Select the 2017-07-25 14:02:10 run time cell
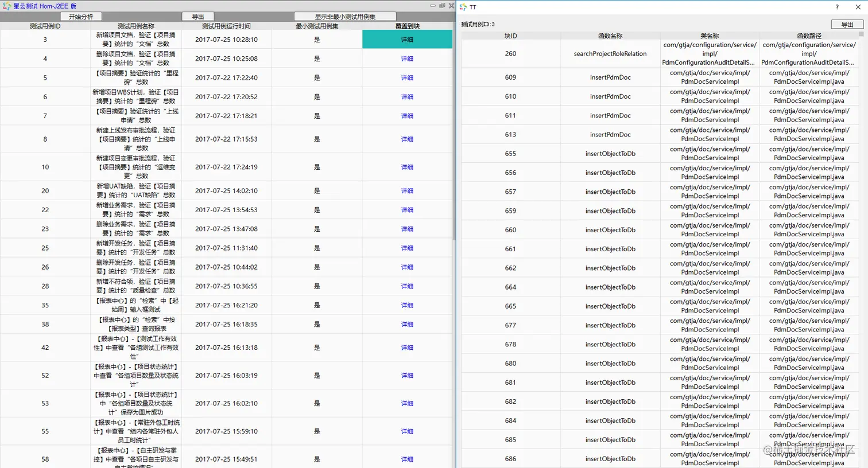868x468 pixels. (226, 190)
